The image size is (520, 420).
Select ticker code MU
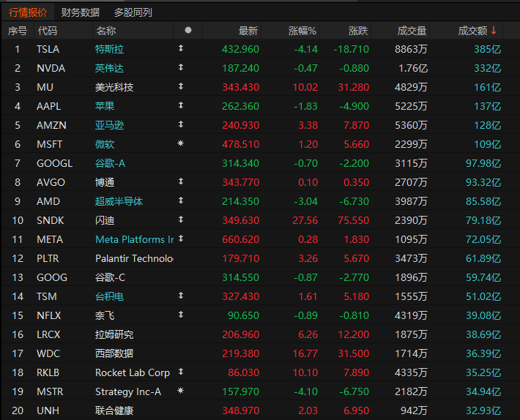click(x=45, y=88)
